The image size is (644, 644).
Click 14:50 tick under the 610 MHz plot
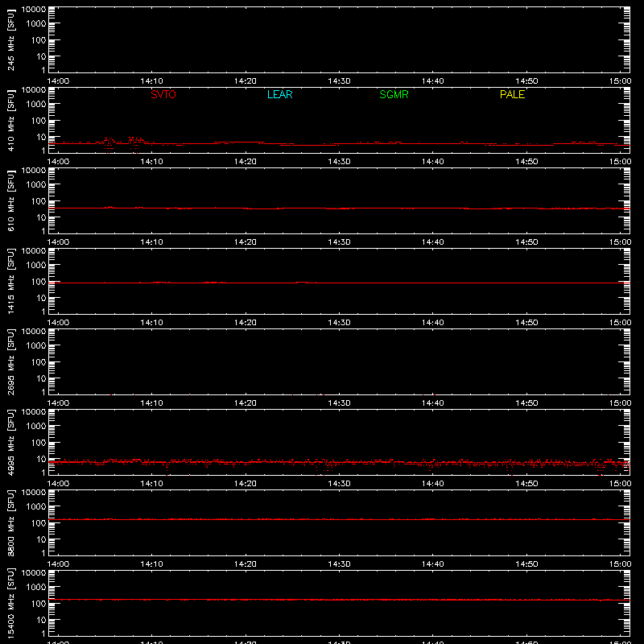tap(526, 242)
